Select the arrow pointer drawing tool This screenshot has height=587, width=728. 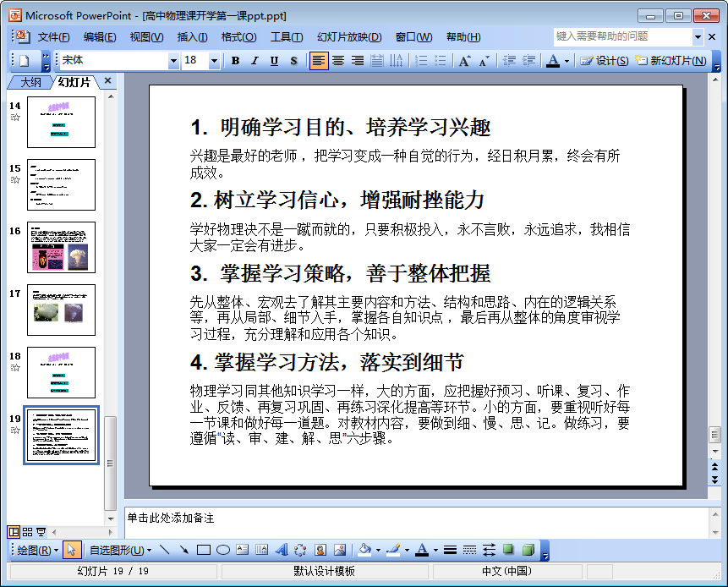click(x=71, y=551)
